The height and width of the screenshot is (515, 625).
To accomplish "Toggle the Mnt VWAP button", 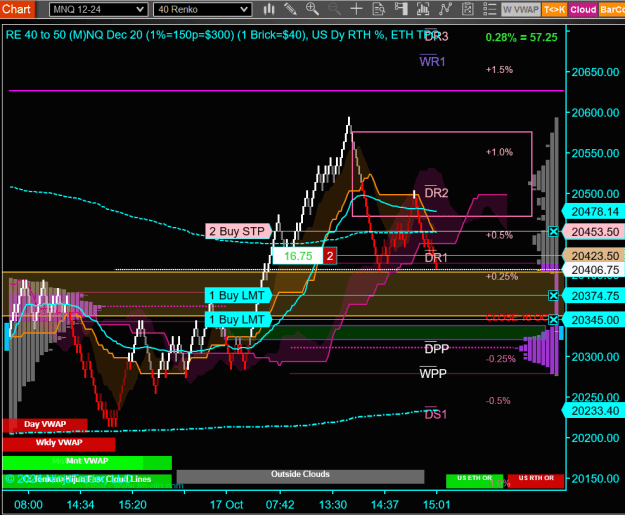I will pyautogui.click(x=87, y=462).
